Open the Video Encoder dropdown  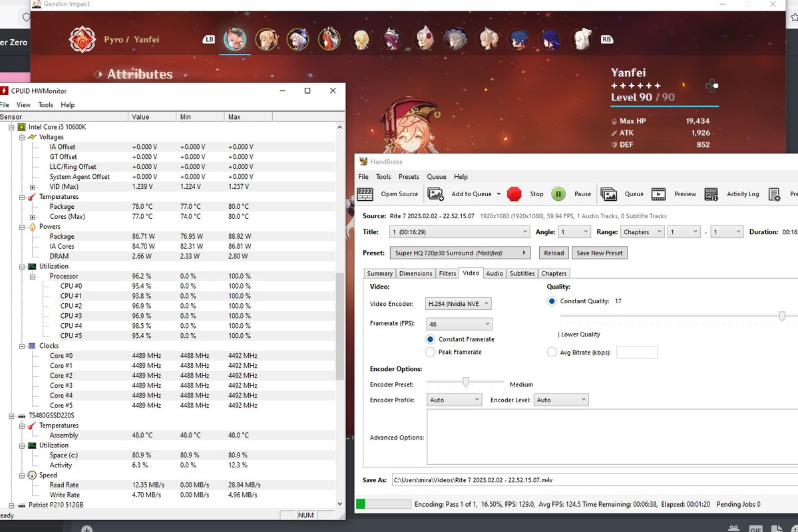pyautogui.click(x=458, y=304)
